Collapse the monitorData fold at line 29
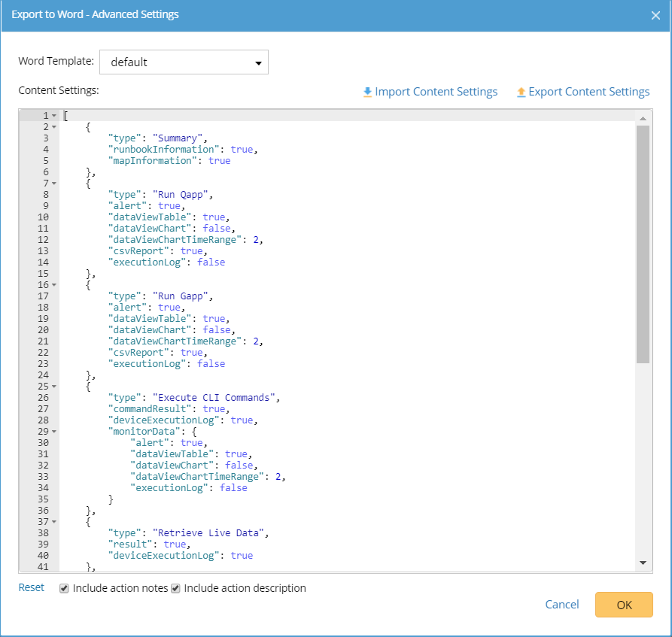 [x=53, y=432]
